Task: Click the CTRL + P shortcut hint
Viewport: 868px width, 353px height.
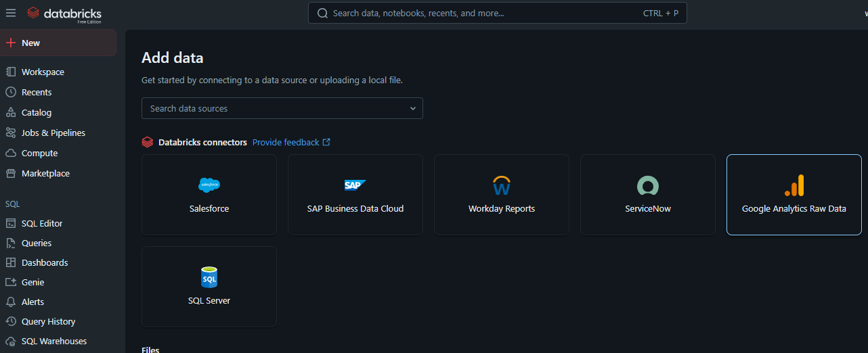Action: [661, 13]
